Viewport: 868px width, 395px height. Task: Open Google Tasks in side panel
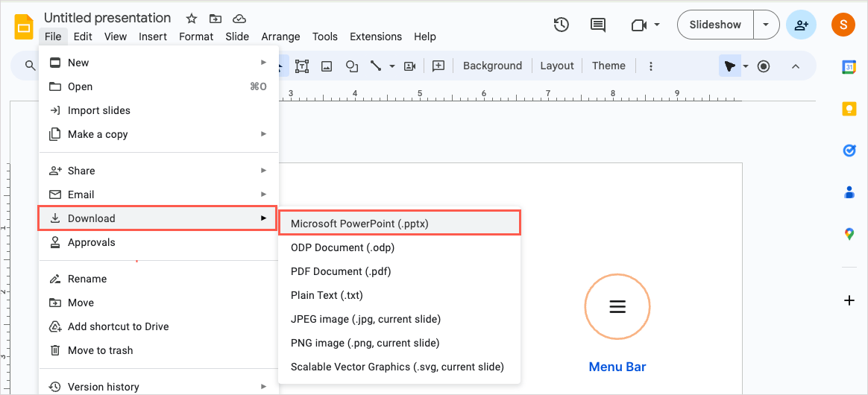pyautogui.click(x=849, y=151)
